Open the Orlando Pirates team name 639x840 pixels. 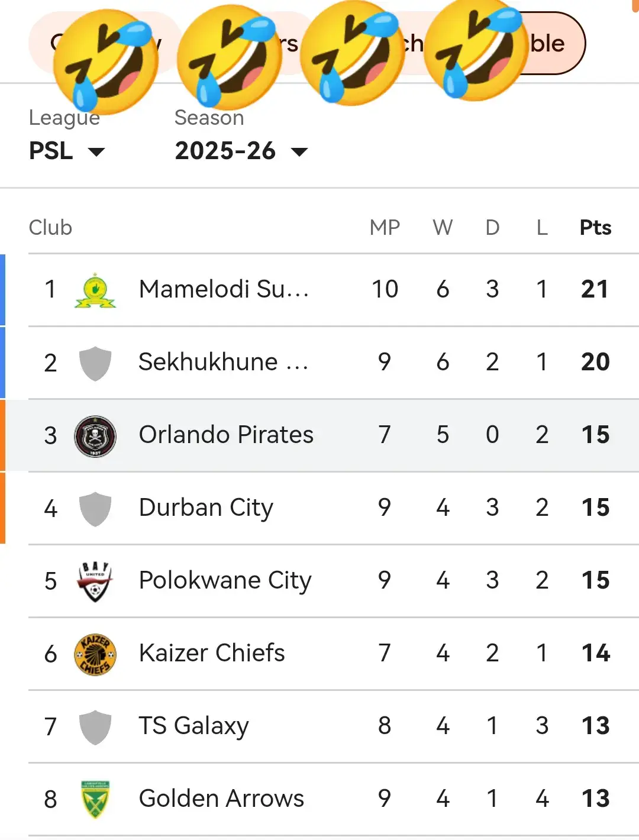(x=226, y=435)
